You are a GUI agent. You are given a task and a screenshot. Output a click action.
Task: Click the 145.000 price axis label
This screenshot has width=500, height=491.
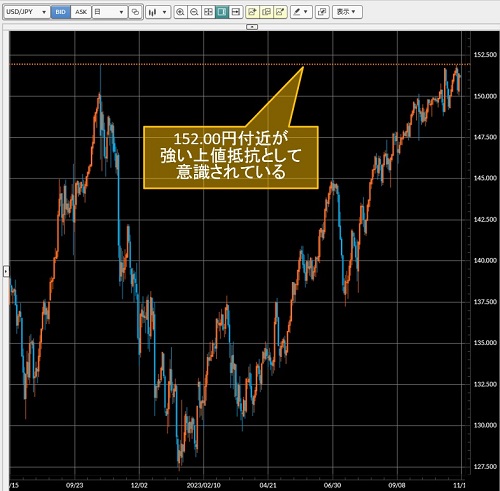point(485,178)
